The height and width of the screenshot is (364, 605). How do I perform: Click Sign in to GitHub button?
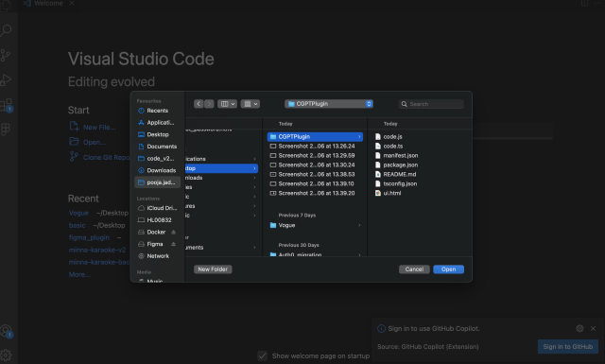tap(567, 346)
